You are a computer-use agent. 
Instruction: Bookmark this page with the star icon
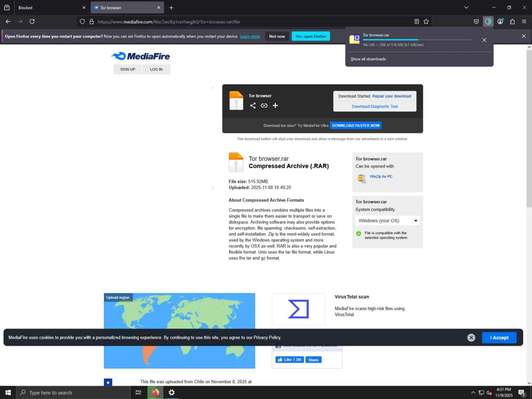426,22
